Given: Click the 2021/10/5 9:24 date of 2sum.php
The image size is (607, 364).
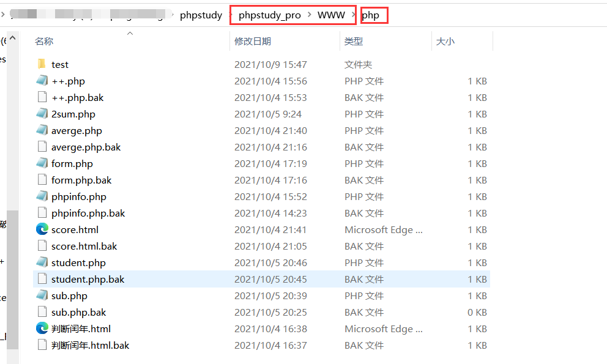Looking at the screenshot, I should coord(268,114).
